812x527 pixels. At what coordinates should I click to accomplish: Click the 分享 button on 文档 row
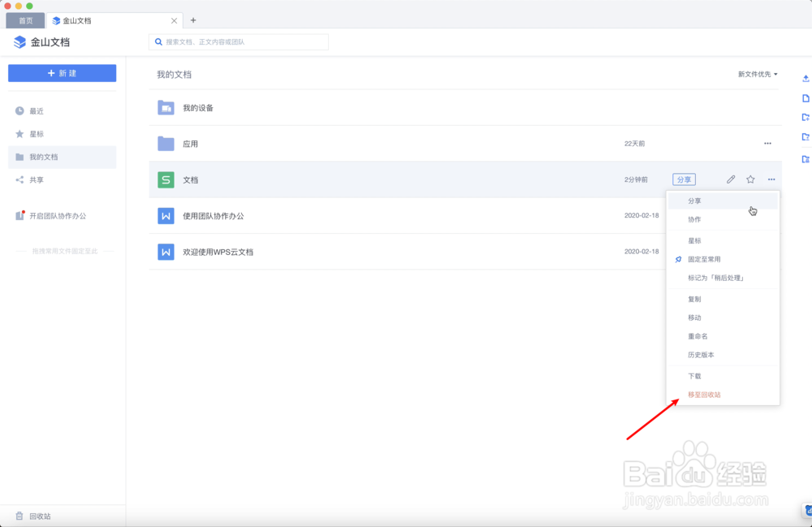pyautogui.click(x=684, y=179)
